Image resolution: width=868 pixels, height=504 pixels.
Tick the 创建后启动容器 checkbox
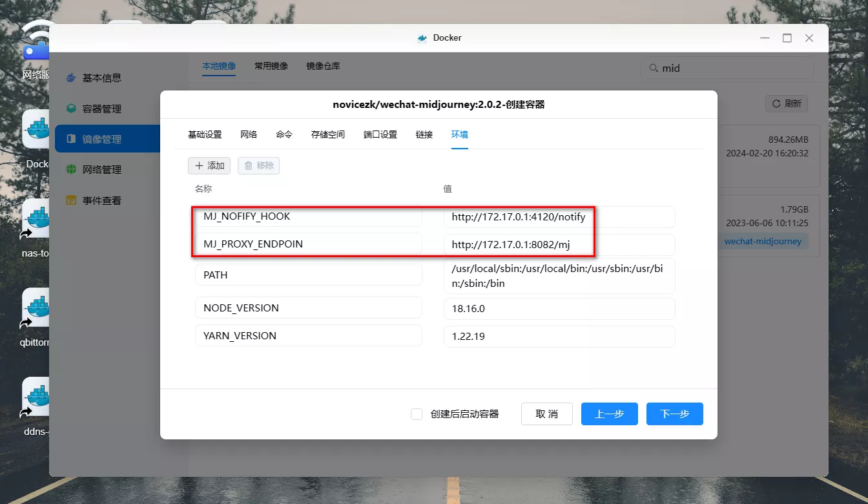[x=417, y=414]
